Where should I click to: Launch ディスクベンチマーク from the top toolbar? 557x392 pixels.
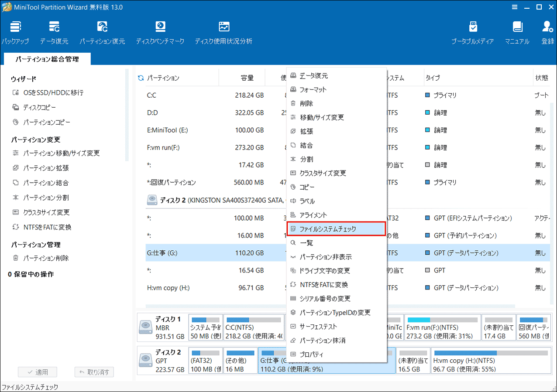(x=160, y=31)
